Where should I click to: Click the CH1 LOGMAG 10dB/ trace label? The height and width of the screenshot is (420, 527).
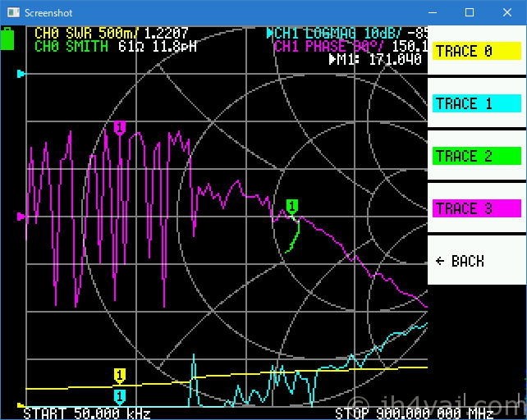tap(338, 34)
